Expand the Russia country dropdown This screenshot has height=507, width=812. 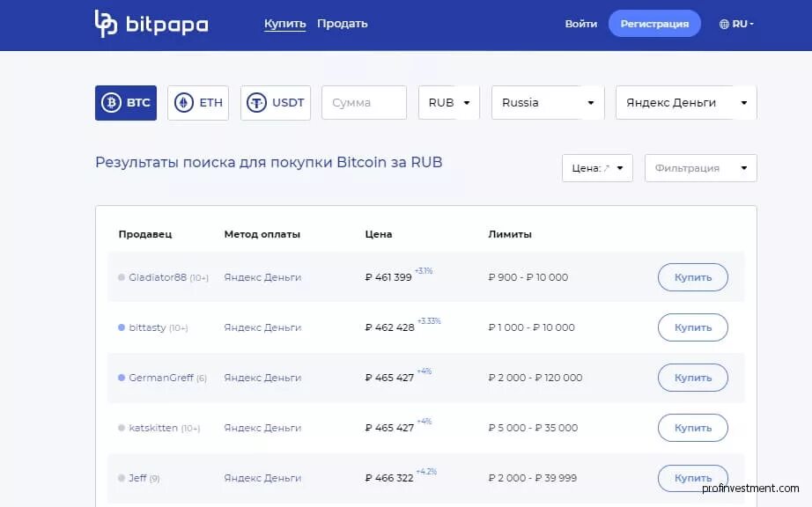[x=548, y=103]
